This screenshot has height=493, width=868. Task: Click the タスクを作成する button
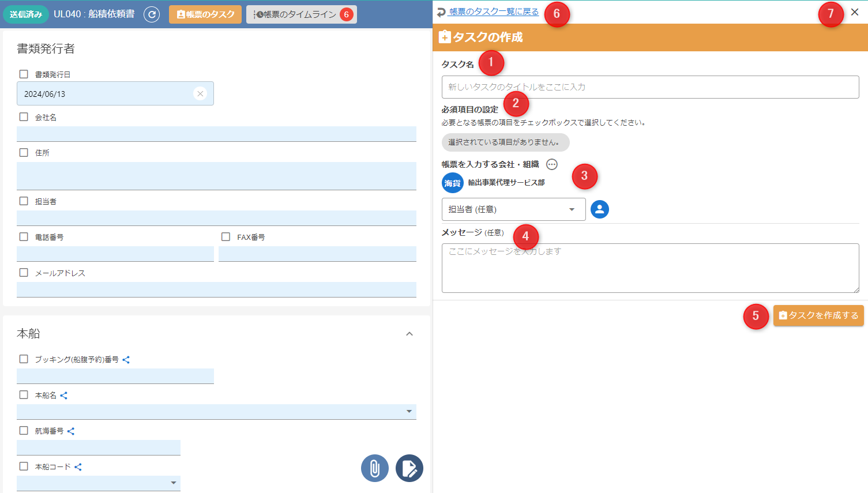coord(818,315)
